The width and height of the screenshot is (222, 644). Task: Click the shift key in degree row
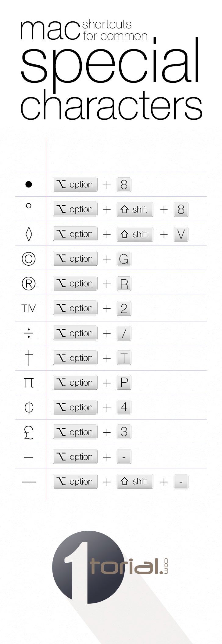point(135,209)
